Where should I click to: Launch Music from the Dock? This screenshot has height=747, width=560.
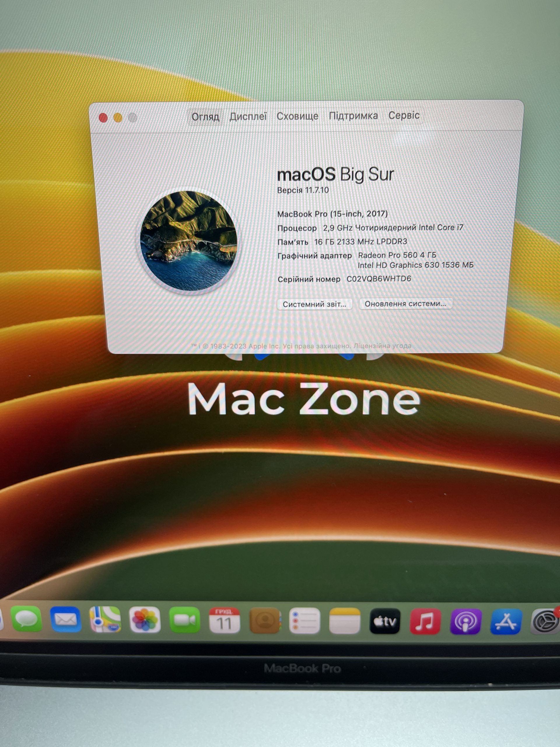(x=425, y=621)
